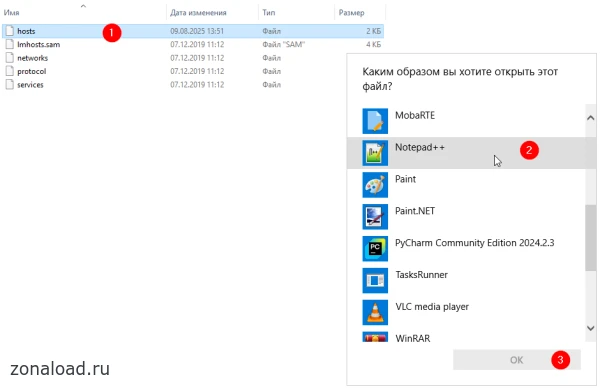600x389 pixels.
Task: Click the protocol row modification date
Action: (197, 71)
